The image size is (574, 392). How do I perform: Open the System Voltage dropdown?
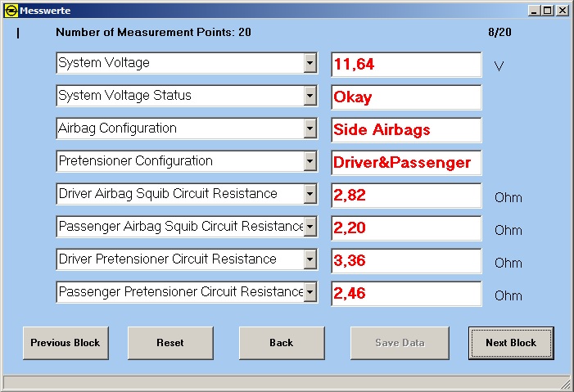click(x=310, y=64)
